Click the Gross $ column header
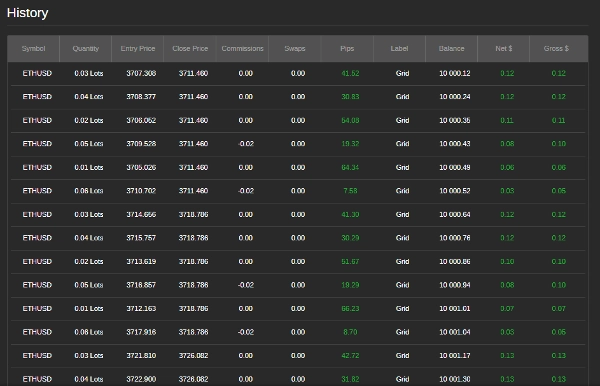The width and height of the screenshot is (600, 386). pos(556,49)
